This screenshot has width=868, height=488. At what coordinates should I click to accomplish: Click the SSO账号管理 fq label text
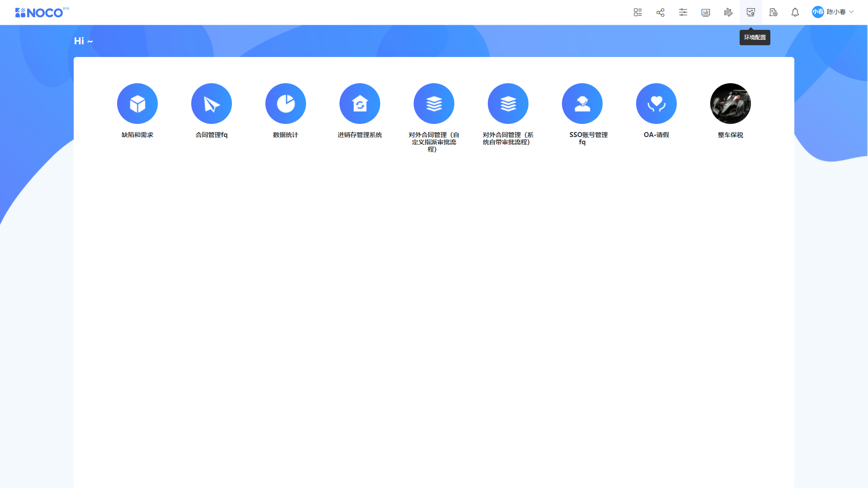(588, 138)
